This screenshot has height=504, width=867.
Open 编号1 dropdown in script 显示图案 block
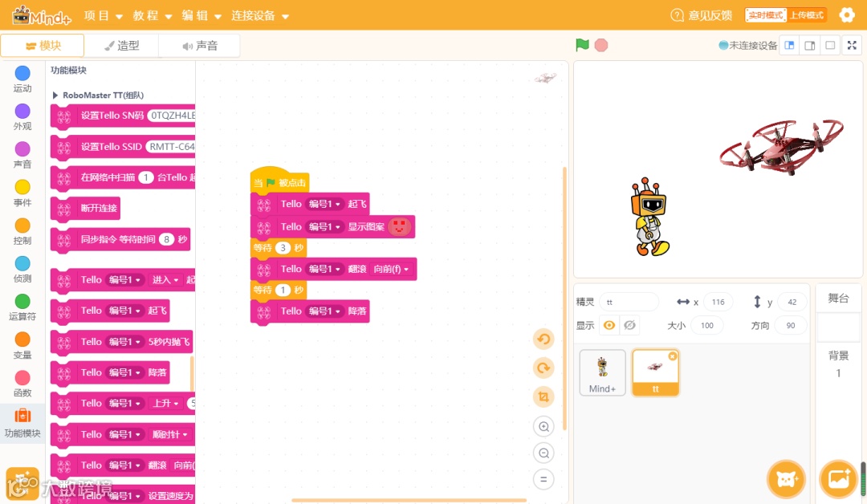click(324, 226)
